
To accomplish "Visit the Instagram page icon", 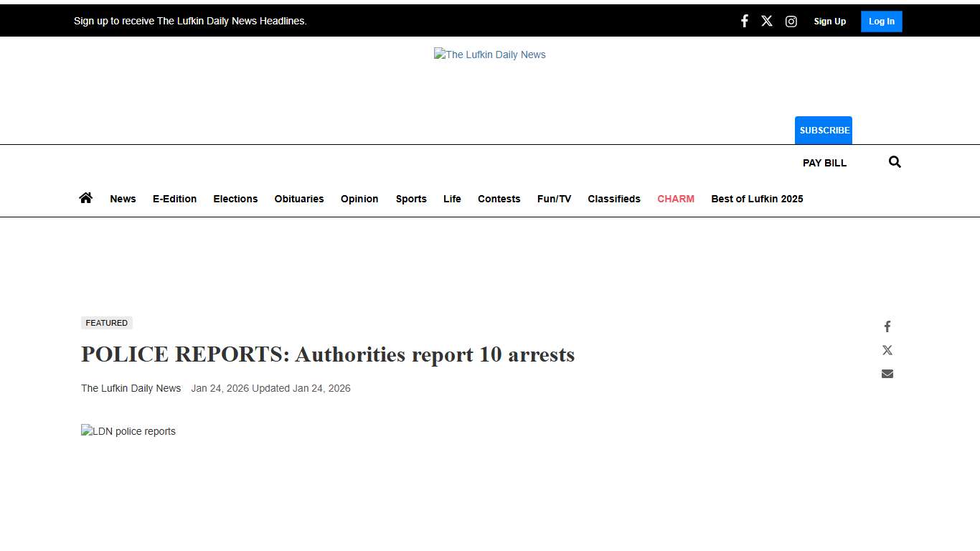I will 791,21.
